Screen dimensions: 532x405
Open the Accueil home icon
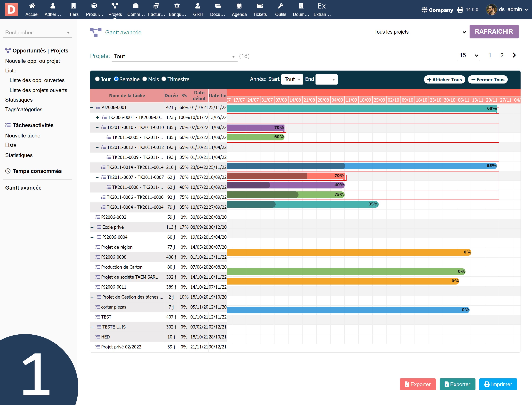32,6
